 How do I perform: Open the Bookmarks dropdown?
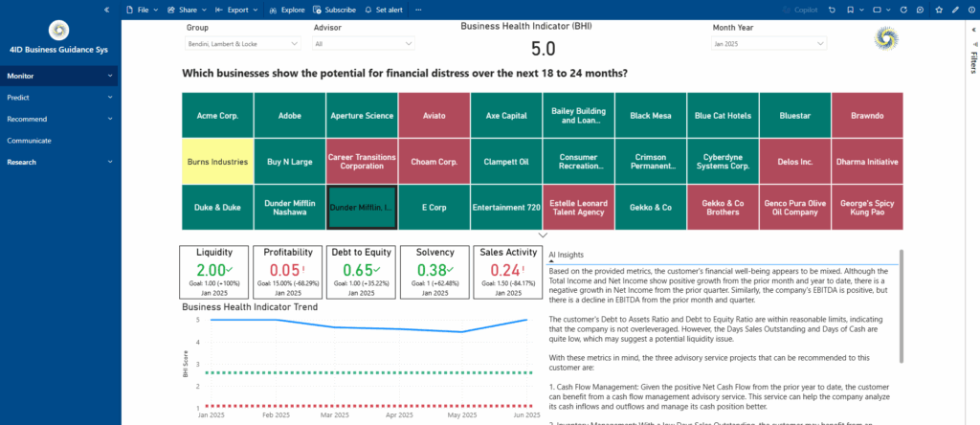tap(855, 10)
